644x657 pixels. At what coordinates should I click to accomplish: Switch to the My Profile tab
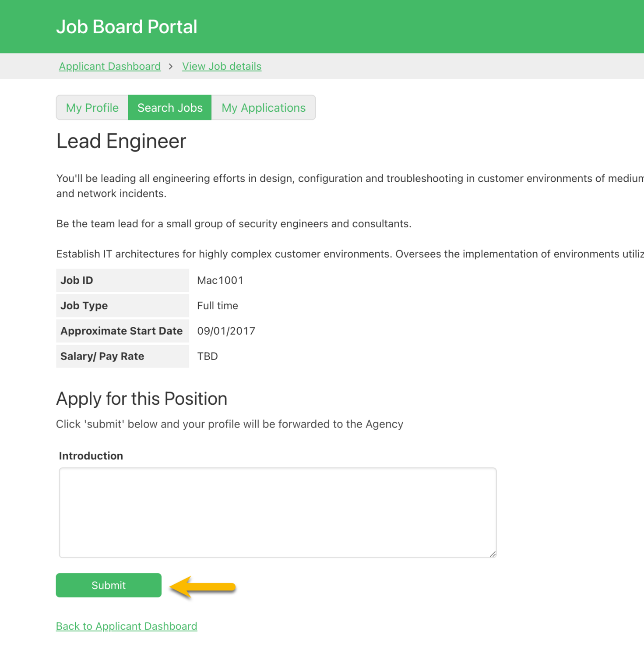pyautogui.click(x=91, y=107)
